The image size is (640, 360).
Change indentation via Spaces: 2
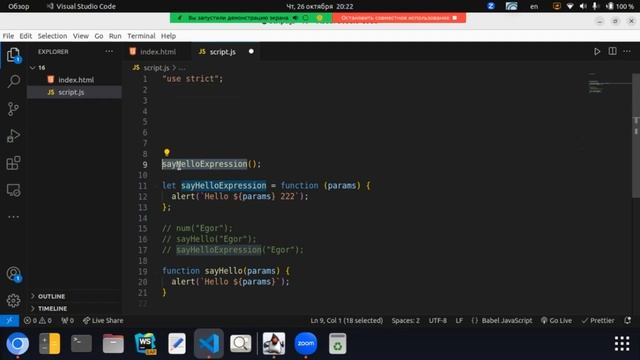coord(406,320)
